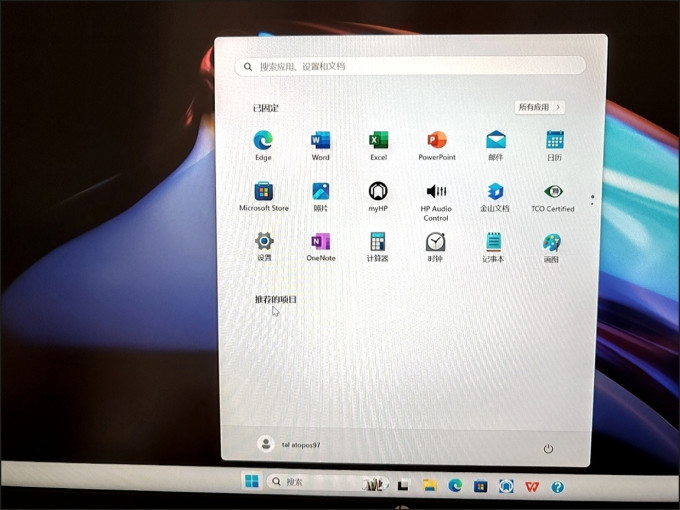Click the power button in Start menu
The width and height of the screenshot is (680, 510).
548,448
